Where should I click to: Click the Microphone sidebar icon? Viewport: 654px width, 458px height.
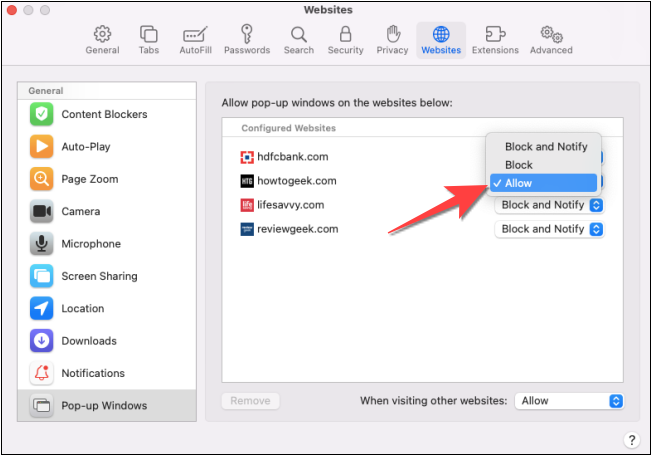coord(41,244)
